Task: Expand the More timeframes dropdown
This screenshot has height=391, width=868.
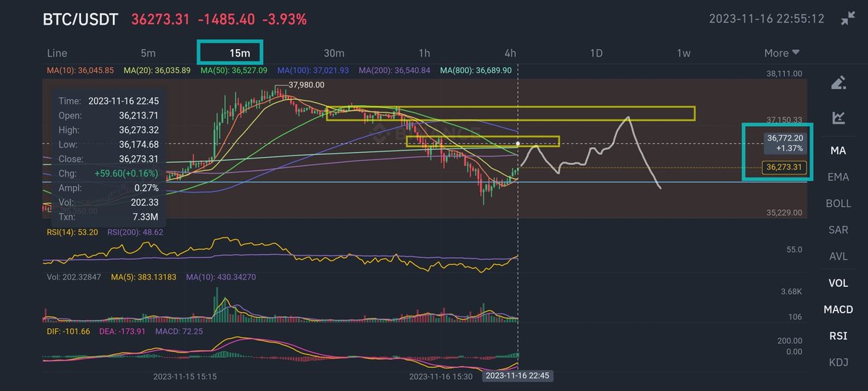Action: pyautogui.click(x=782, y=53)
